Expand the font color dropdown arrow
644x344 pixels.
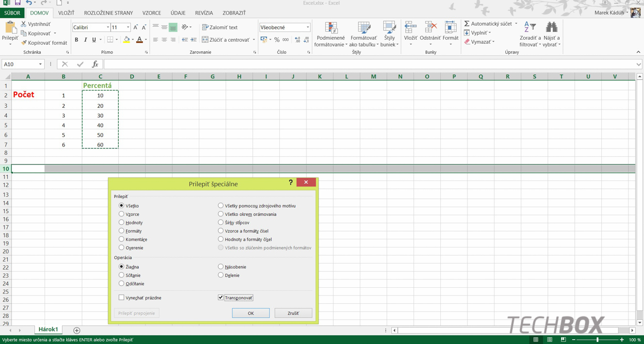click(146, 40)
